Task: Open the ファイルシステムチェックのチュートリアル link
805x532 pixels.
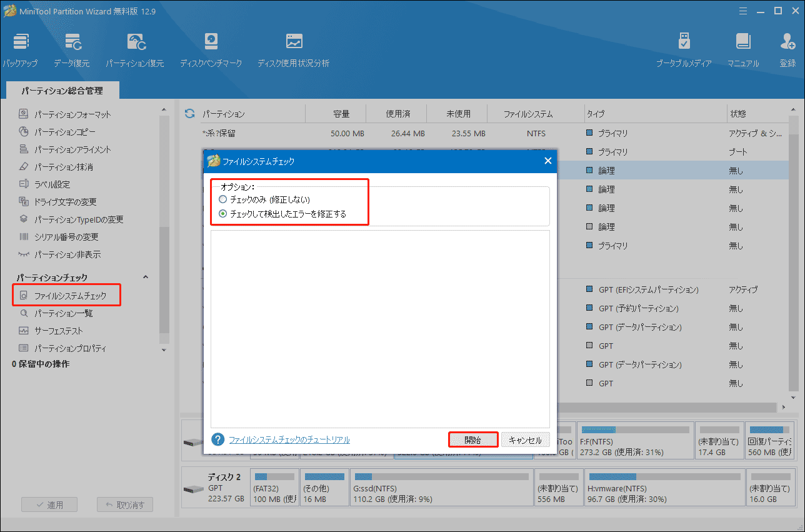Action: (x=289, y=440)
